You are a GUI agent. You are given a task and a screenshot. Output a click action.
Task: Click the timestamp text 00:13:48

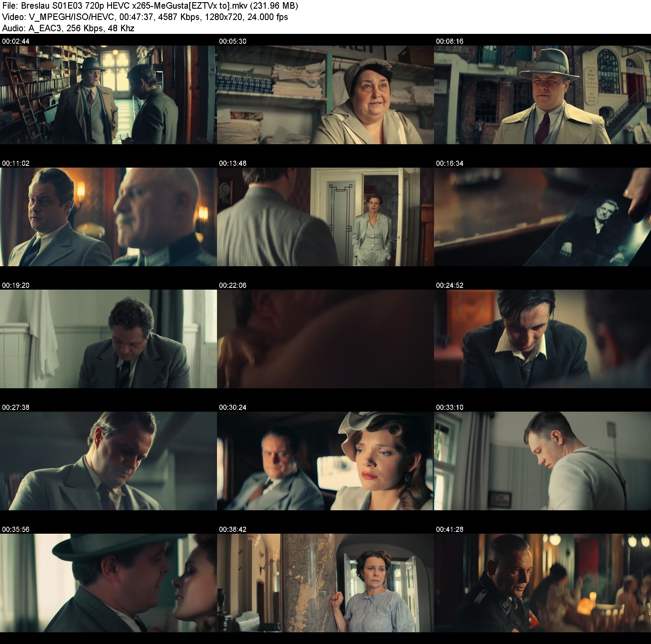point(233,163)
